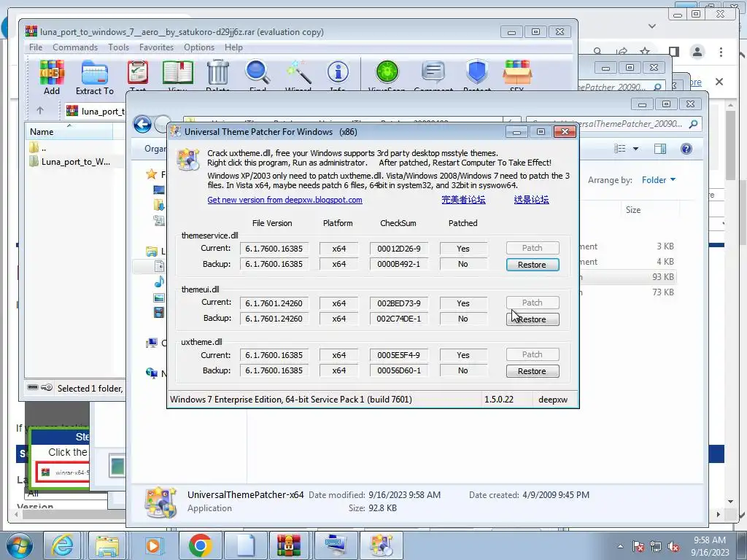Expand the Arrange by Folder dropdown
Viewport: 747px width, 560px height.
(x=659, y=180)
